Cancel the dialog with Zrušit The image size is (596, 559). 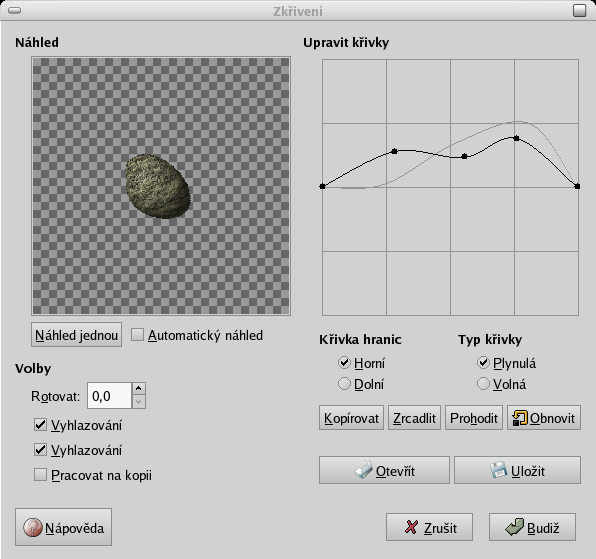[x=429, y=527]
